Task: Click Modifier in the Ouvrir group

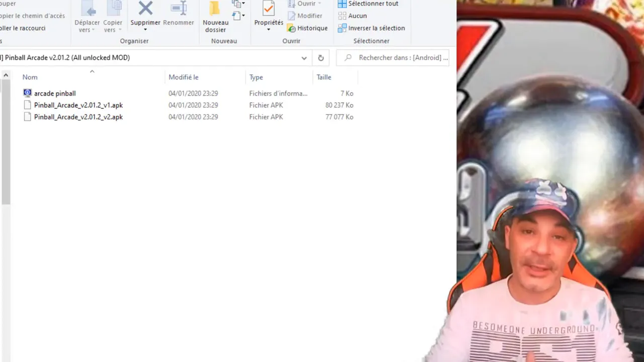Action: [305, 16]
